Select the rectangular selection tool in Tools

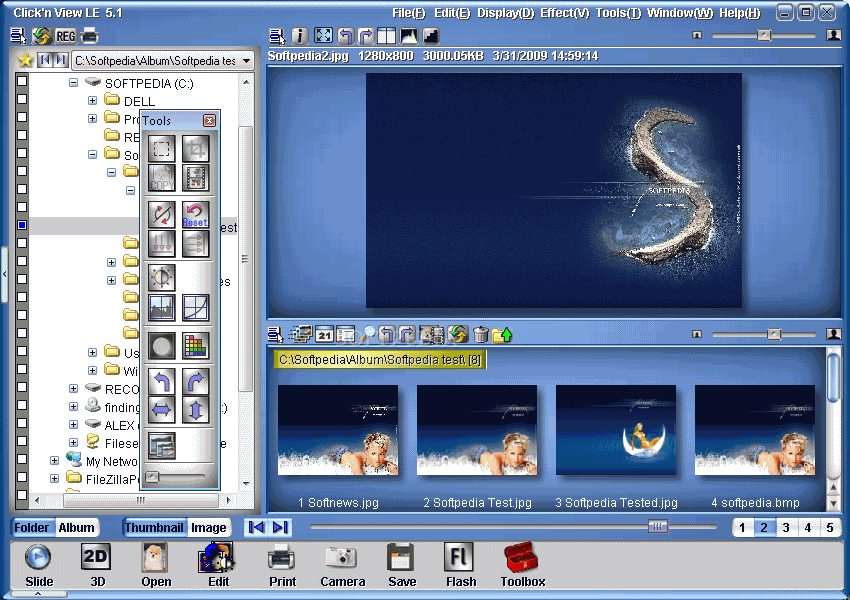(x=162, y=148)
